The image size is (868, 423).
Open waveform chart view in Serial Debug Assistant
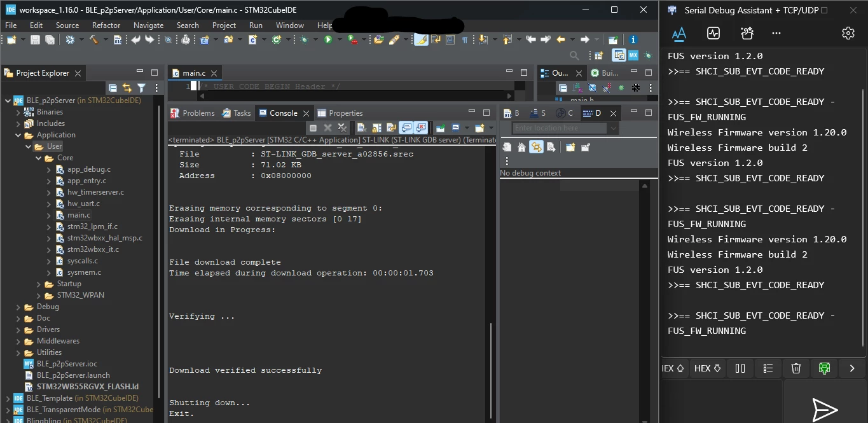pyautogui.click(x=713, y=33)
